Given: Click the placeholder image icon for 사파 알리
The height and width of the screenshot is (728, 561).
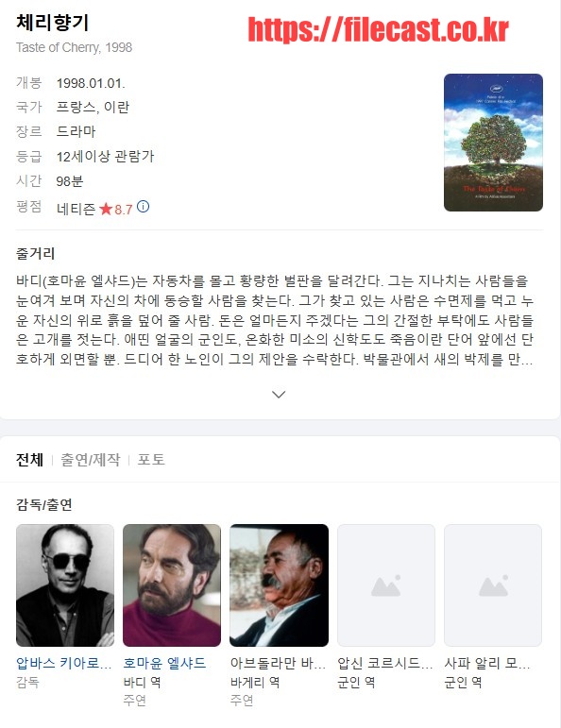Looking at the screenshot, I should point(493,585).
